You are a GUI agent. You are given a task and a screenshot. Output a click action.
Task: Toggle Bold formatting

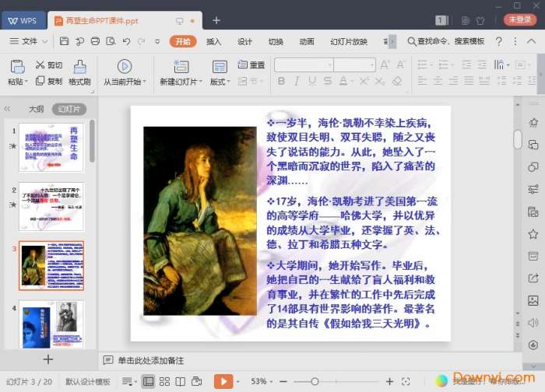click(281, 81)
